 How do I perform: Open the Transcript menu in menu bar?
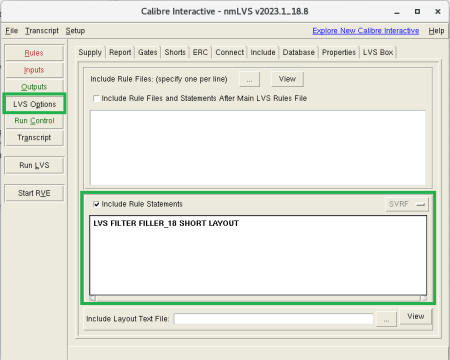tap(42, 31)
